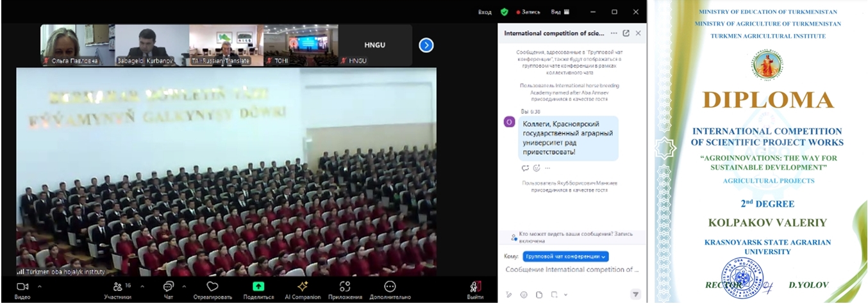Viewport: 868px width, 306px height.
Task: Open emoji picker in chat composer
Action: (x=524, y=294)
